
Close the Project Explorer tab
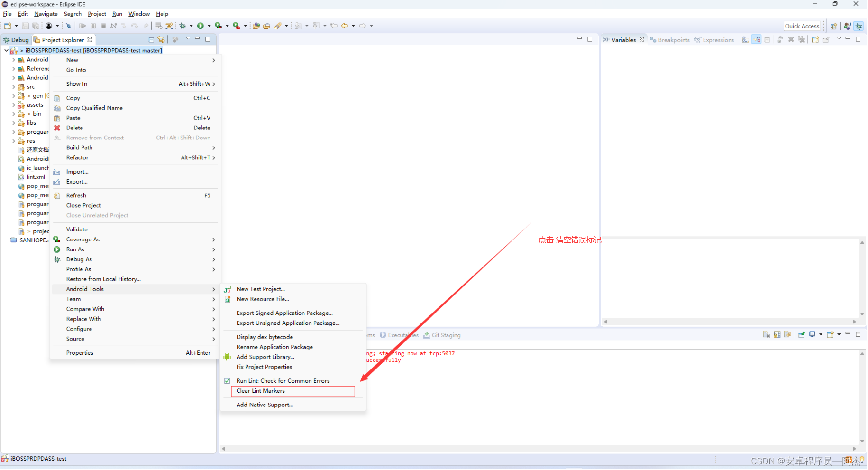coord(90,40)
